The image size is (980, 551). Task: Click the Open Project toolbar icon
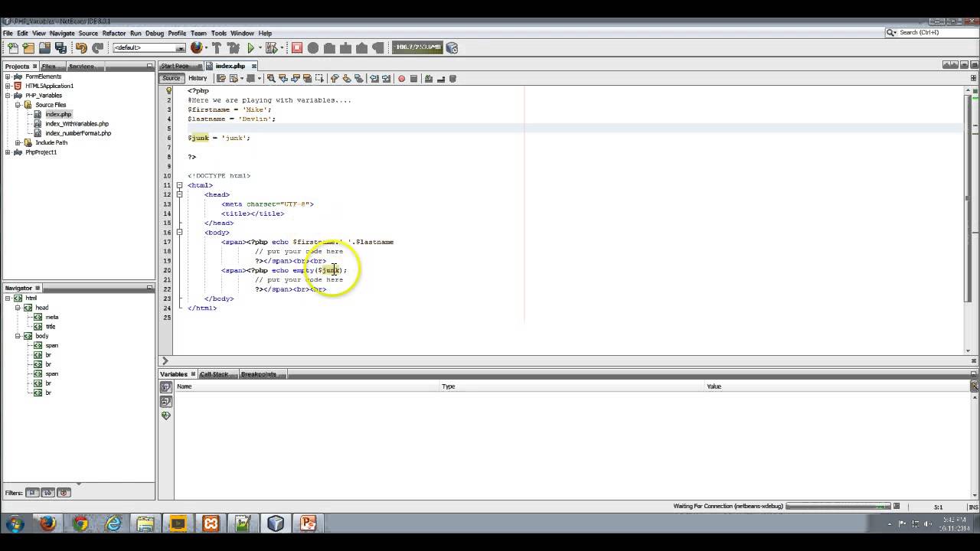click(x=44, y=47)
